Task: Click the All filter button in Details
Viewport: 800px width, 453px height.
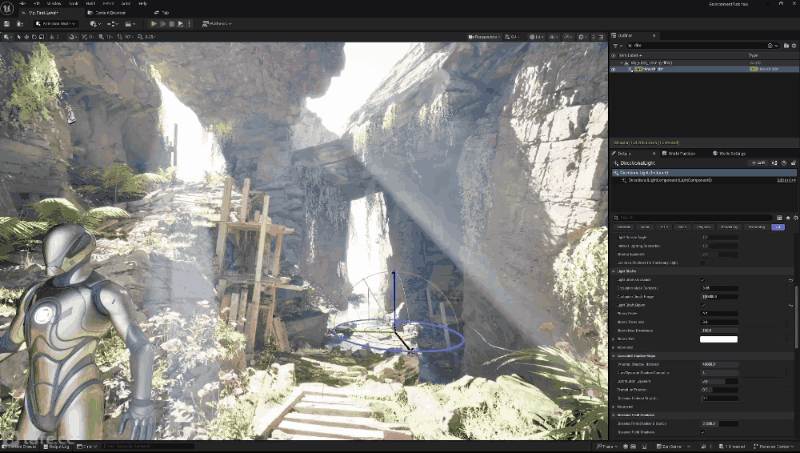Action: [778, 227]
